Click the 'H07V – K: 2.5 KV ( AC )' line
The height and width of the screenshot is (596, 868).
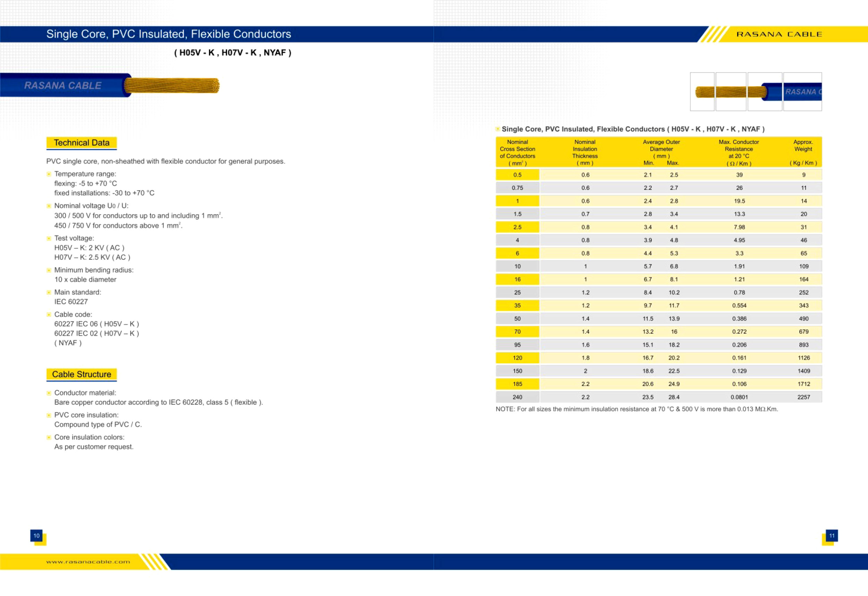click(92, 257)
